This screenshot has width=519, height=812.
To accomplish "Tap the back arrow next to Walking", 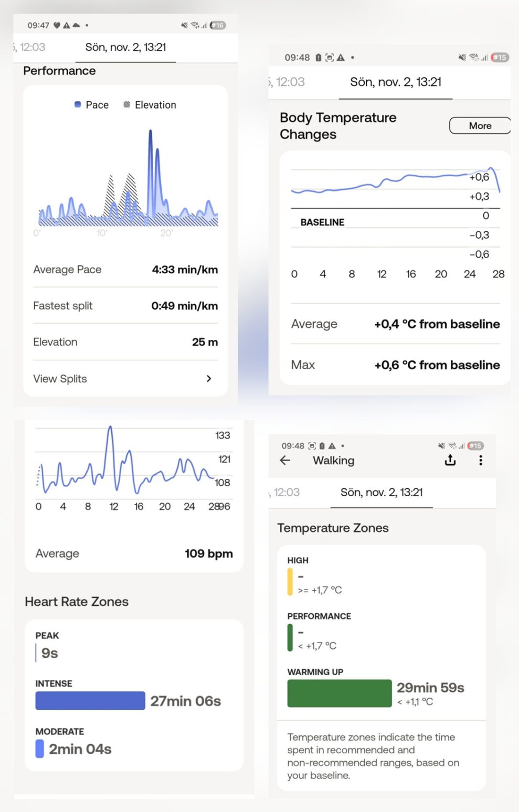I will [x=285, y=461].
